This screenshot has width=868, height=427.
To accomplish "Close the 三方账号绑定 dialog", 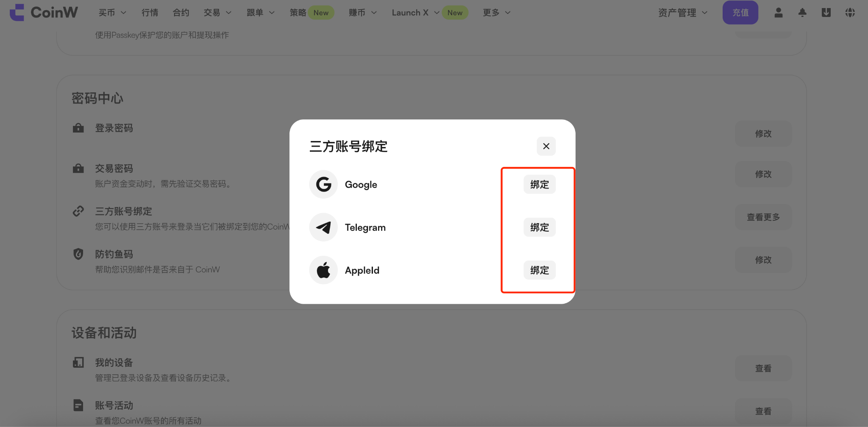I will click(546, 146).
